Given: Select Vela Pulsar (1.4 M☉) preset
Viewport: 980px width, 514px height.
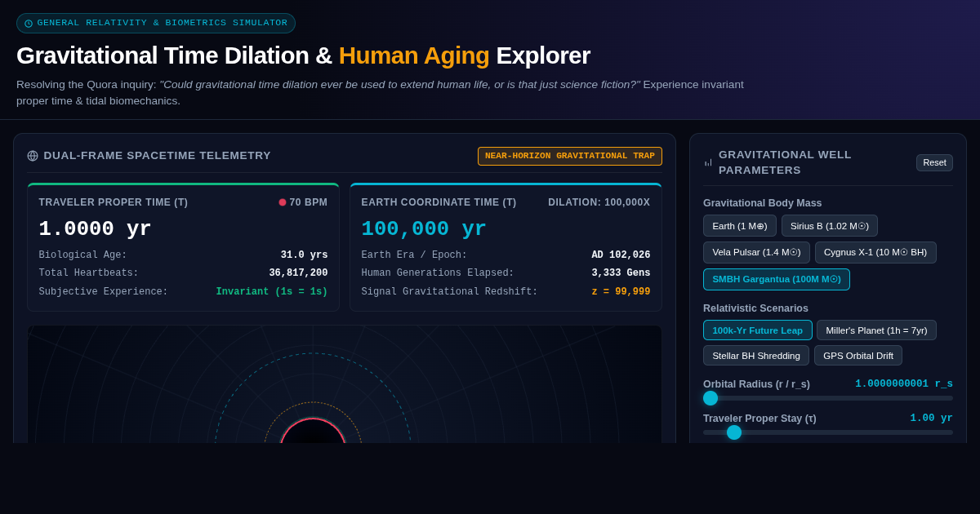Looking at the screenshot, I should (756, 252).
